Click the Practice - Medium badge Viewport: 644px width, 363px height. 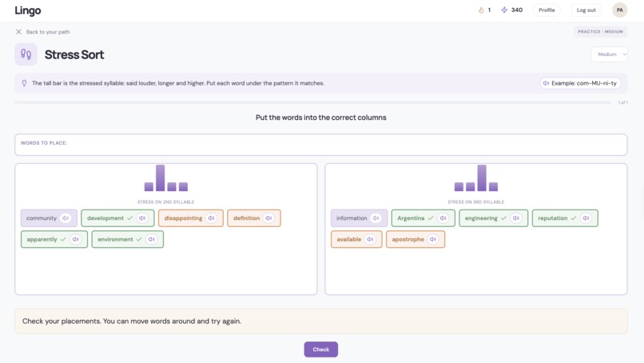(x=600, y=32)
